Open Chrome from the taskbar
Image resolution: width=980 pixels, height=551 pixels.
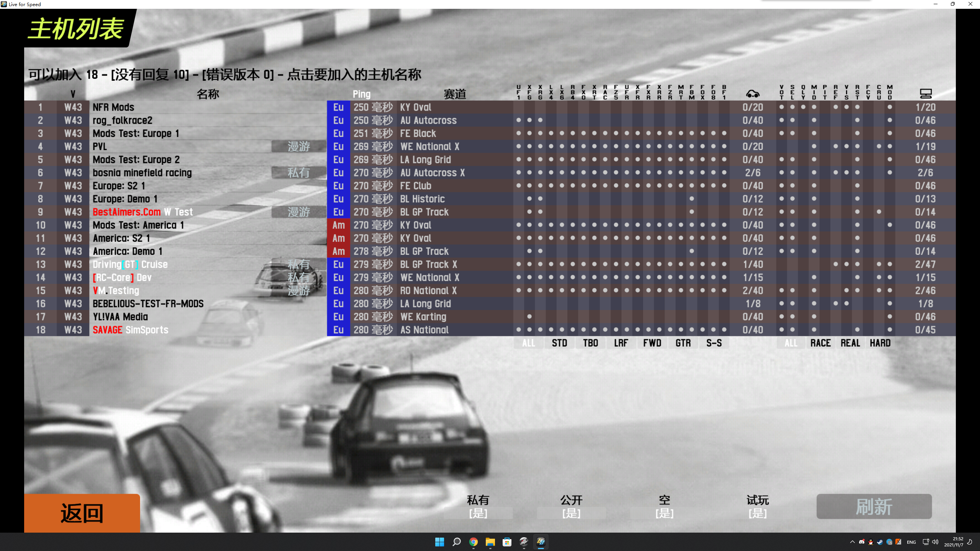click(x=474, y=542)
